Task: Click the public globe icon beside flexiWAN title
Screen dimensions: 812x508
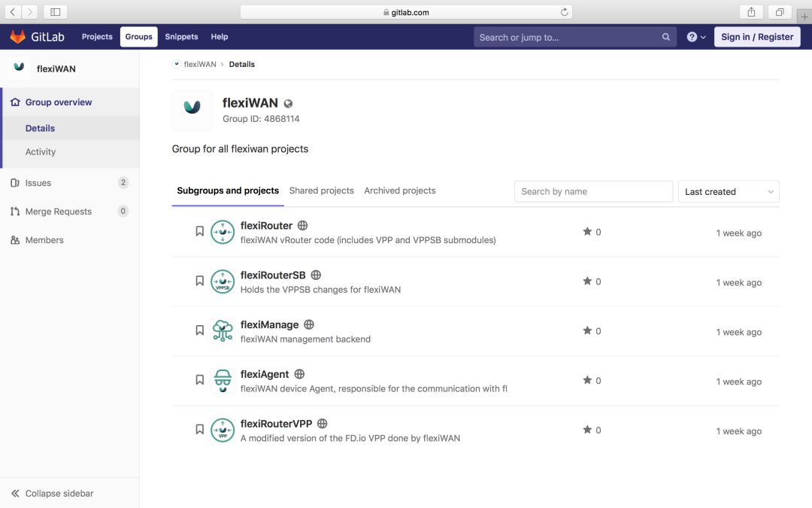Action: point(289,104)
